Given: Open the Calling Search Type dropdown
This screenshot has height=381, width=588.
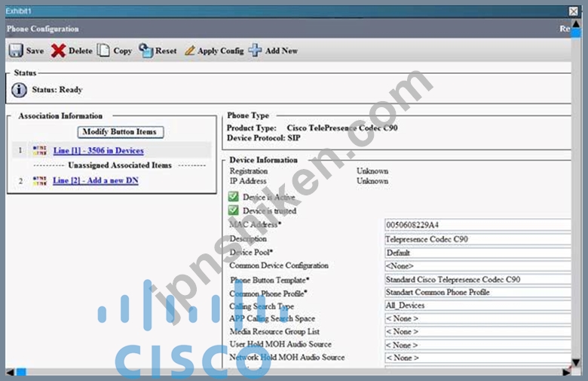Looking at the screenshot, I should coord(478,306).
